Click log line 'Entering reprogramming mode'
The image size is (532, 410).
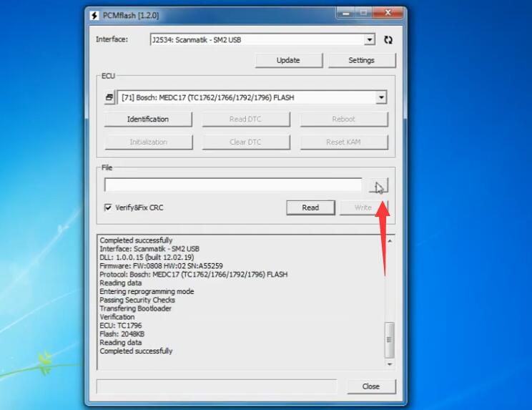pyautogui.click(x=147, y=291)
